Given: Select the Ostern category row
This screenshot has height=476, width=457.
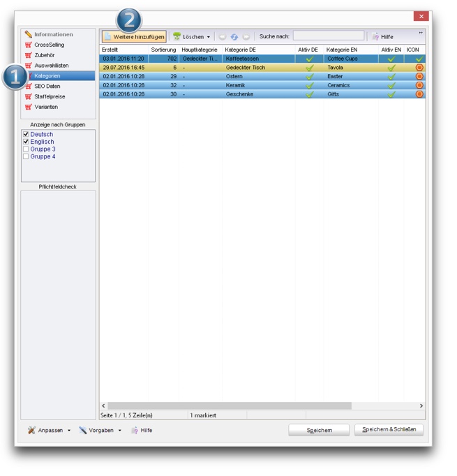Looking at the screenshot, I should (262, 76).
